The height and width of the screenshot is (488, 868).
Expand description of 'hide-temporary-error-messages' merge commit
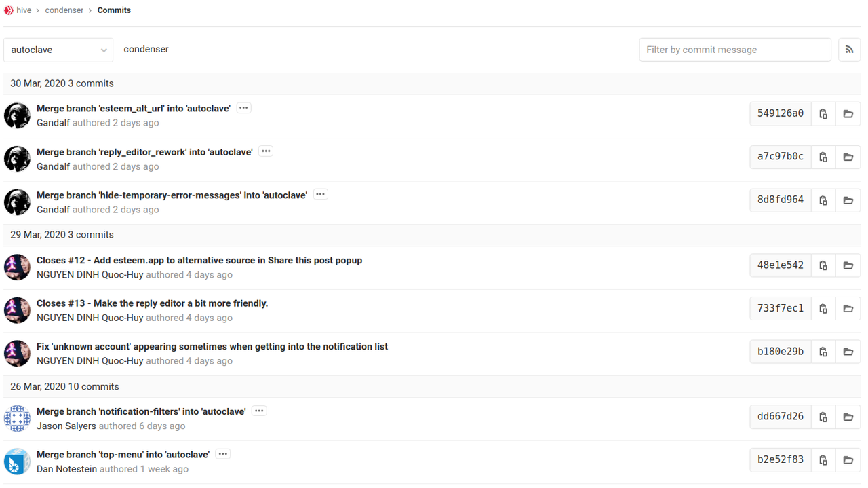(x=320, y=195)
